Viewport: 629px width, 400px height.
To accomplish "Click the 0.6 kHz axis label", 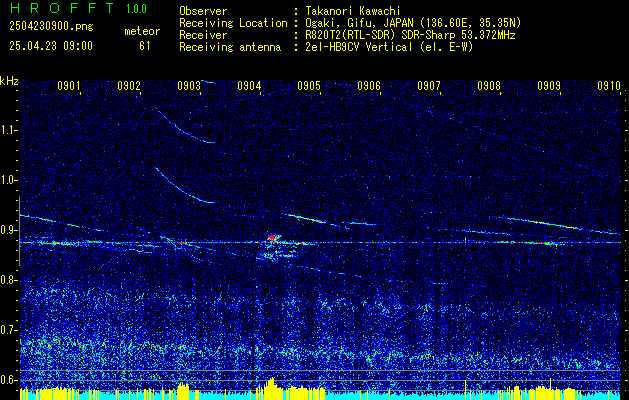I will 9,380.
